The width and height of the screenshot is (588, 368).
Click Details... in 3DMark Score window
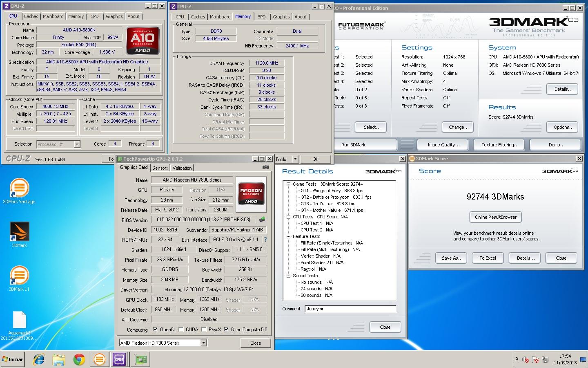tap(526, 258)
